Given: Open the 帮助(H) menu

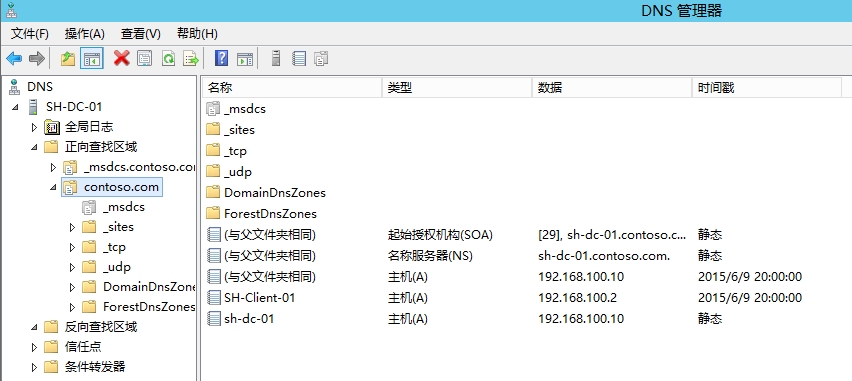Looking at the screenshot, I should point(197,34).
